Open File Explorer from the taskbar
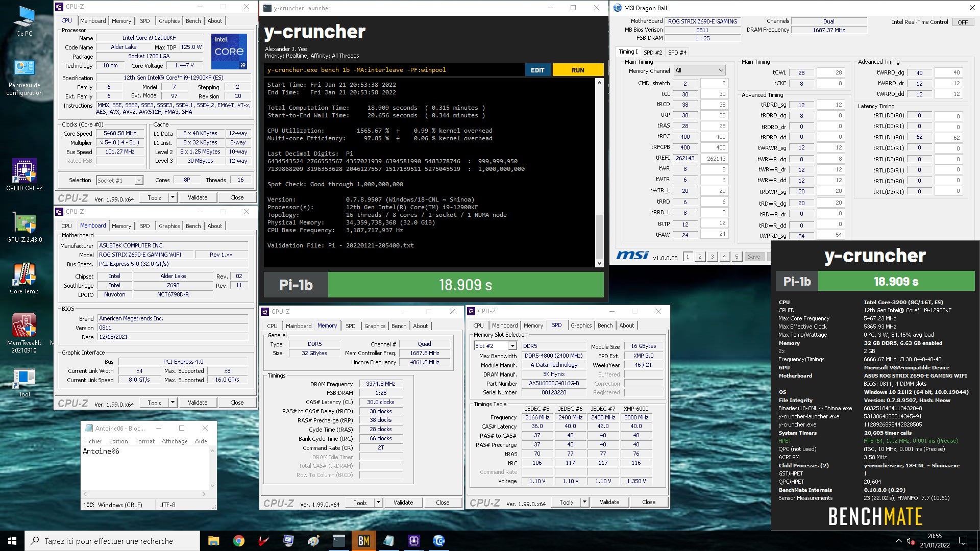The image size is (980, 551). tap(213, 541)
